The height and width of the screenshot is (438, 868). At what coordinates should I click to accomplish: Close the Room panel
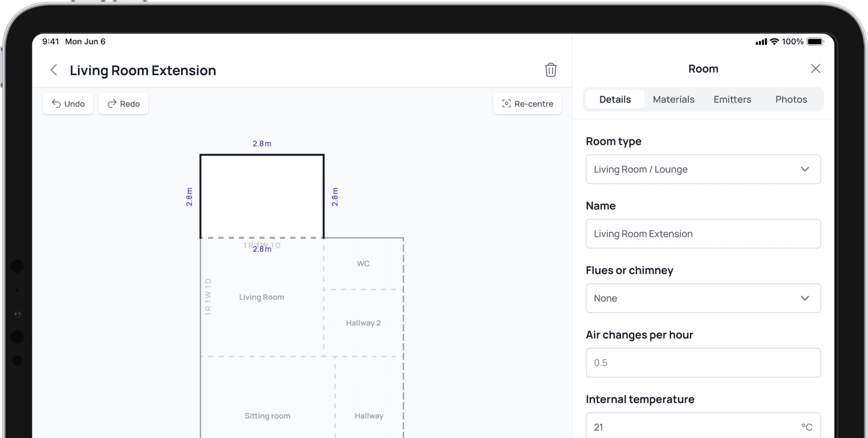(x=815, y=69)
